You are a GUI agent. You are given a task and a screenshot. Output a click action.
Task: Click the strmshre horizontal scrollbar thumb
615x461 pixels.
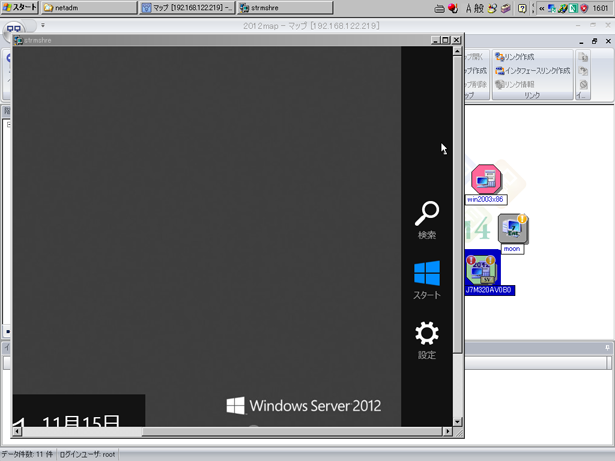pos(292,431)
